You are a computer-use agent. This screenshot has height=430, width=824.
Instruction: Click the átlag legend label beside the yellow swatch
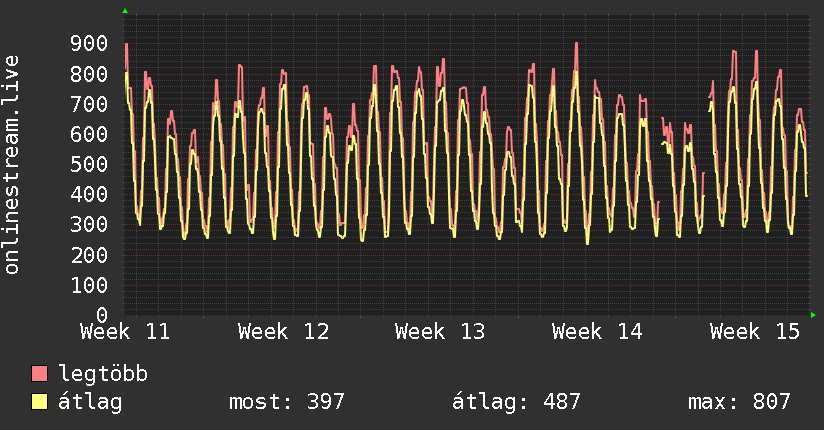(x=90, y=402)
